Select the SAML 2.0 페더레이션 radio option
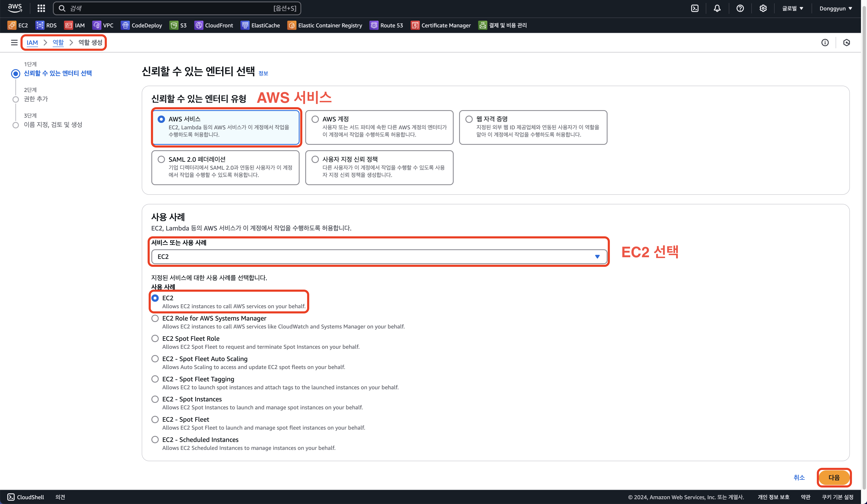 point(161,159)
